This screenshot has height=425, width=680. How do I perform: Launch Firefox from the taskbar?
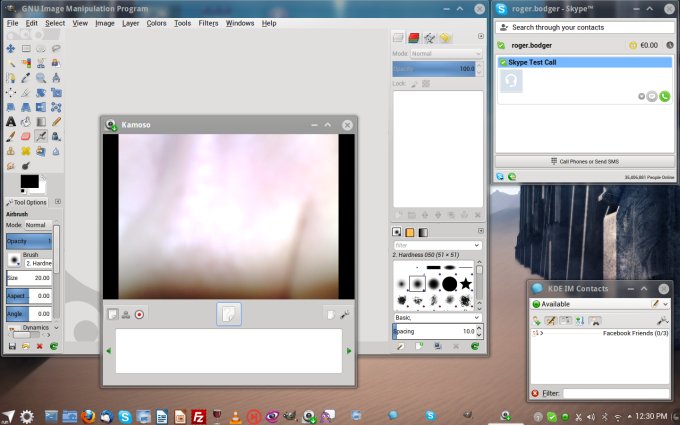coord(88,415)
